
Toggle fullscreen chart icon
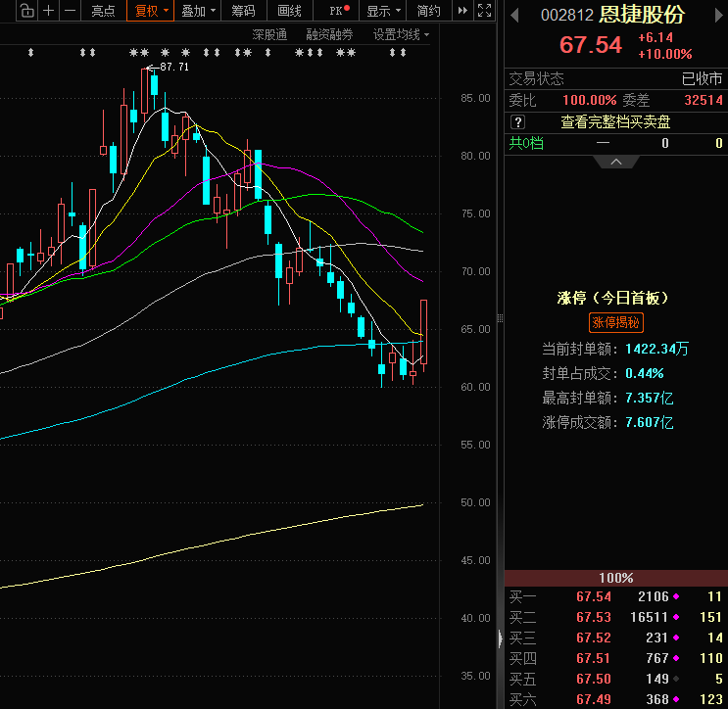[484, 11]
